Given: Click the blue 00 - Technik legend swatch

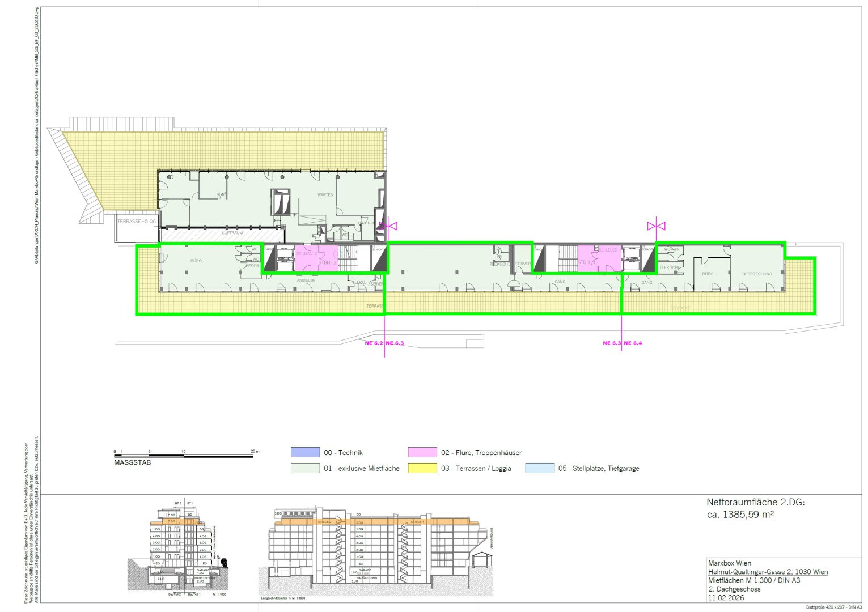Looking at the screenshot, I should (305, 452).
